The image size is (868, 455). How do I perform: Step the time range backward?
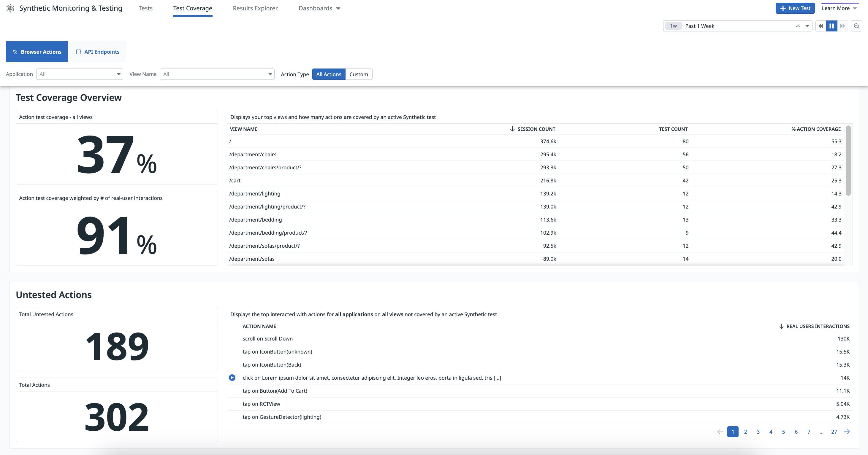(x=821, y=26)
